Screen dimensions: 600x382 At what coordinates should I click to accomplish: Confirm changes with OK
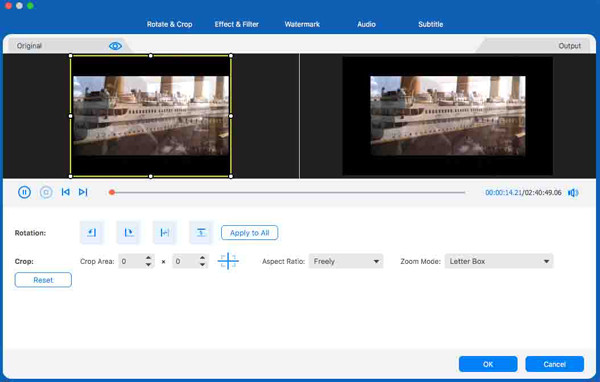[x=488, y=364]
